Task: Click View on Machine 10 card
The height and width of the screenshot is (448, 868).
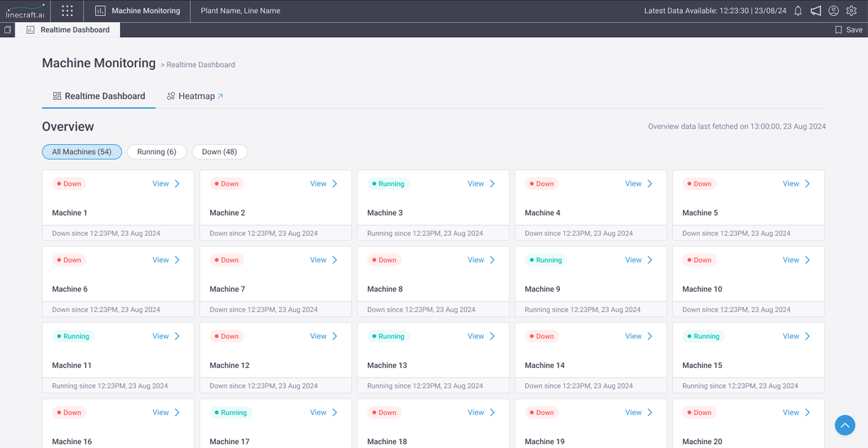Action: click(790, 260)
